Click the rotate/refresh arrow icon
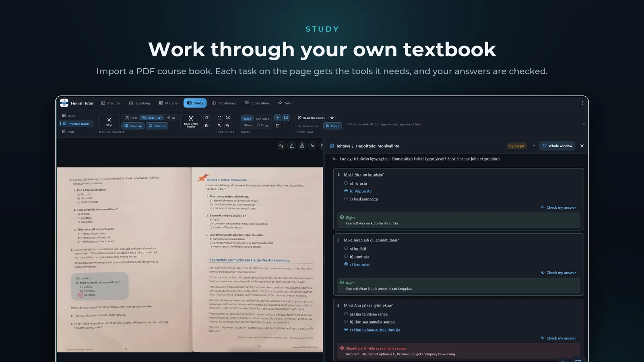This screenshot has width=644, height=362. [x=207, y=118]
